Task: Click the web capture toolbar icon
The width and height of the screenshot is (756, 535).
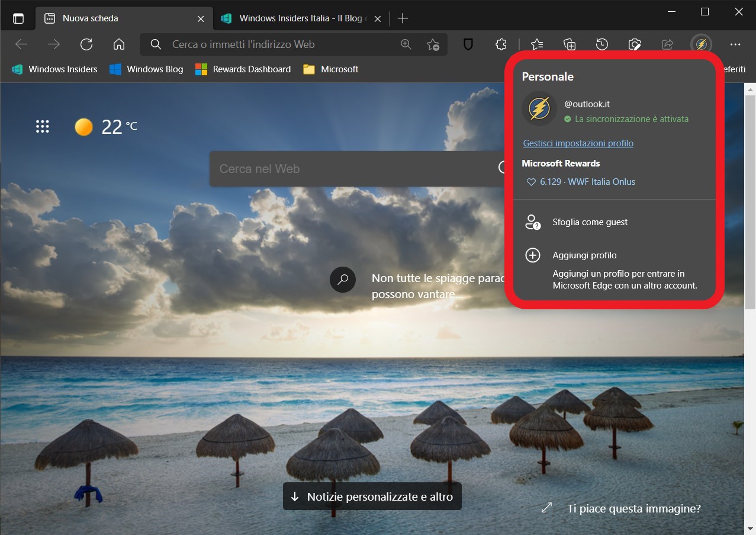Action: (x=635, y=44)
